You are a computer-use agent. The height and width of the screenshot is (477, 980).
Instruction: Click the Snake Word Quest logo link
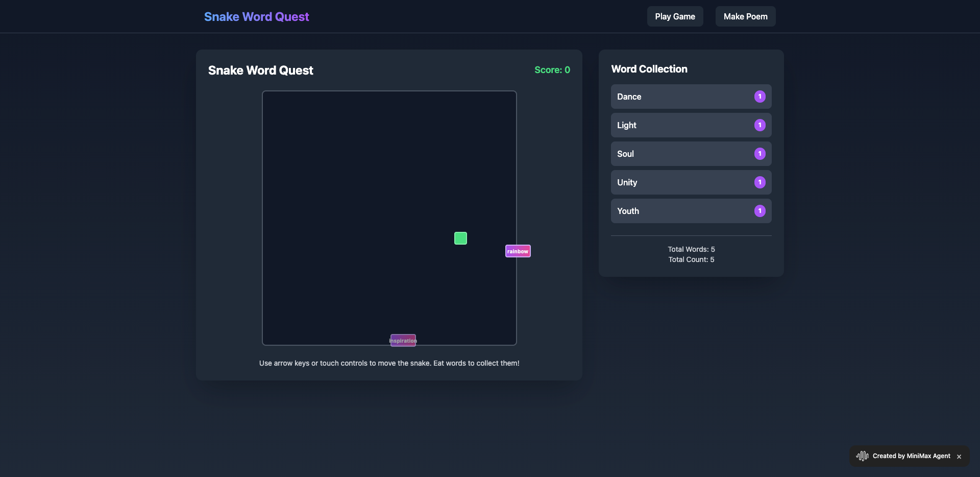tap(256, 17)
